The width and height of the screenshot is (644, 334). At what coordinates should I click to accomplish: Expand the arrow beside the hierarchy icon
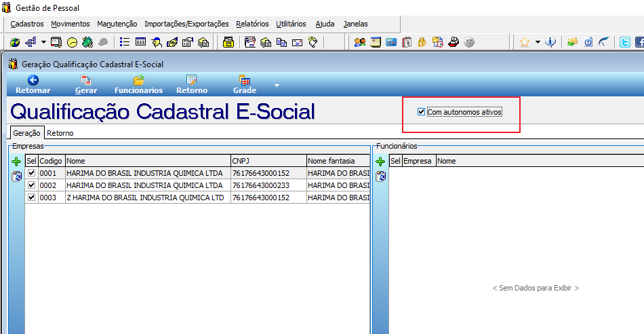tap(43, 42)
